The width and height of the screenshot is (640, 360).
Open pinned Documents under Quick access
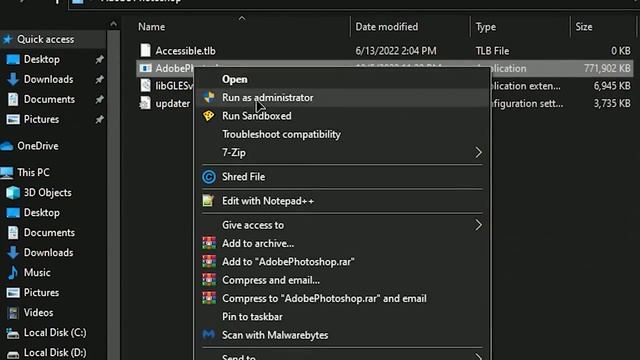click(49, 99)
